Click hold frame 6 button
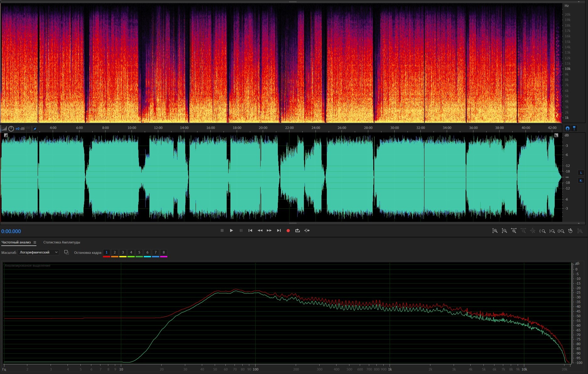Viewport: 588px width, 374px height. click(x=147, y=252)
